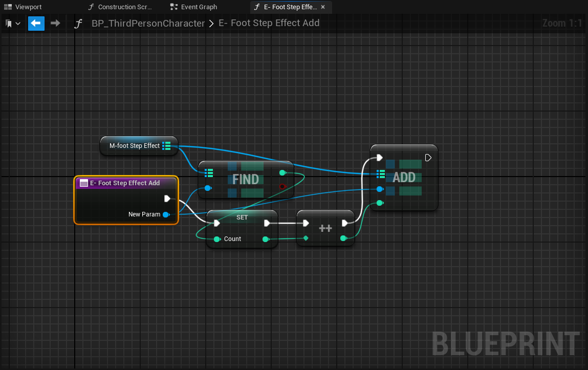This screenshot has width=588, height=370.
Task: Click FIND node map input pin
Action: (209, 173)
